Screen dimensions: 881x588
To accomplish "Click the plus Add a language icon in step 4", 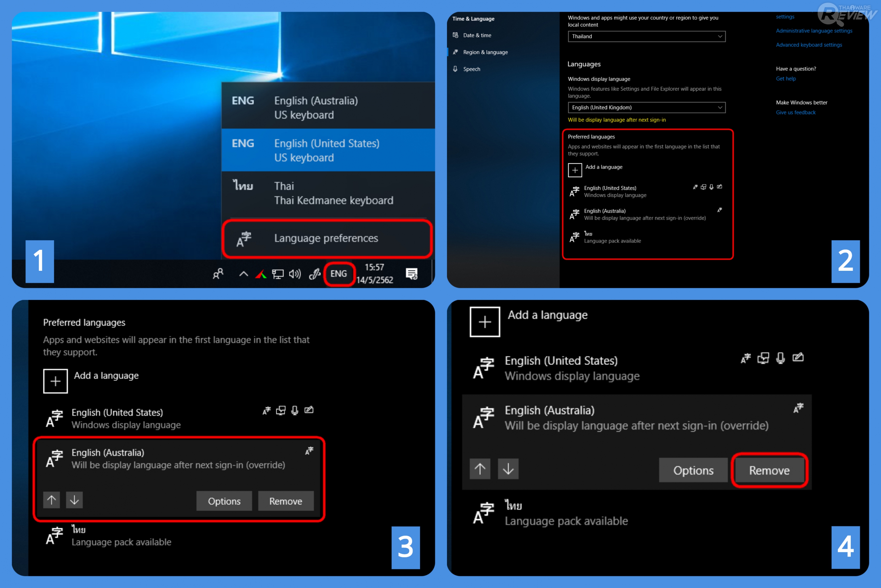I will point(485,322).
